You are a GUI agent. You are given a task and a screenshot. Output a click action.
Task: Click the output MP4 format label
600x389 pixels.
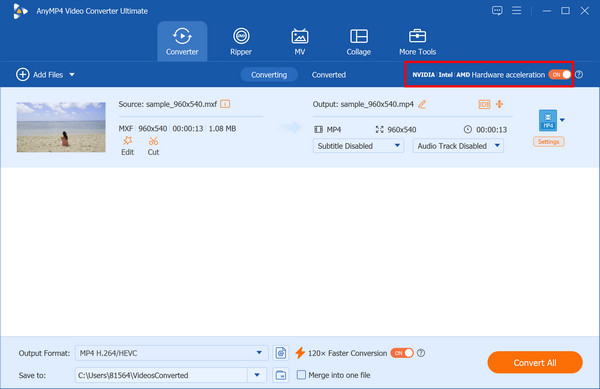[334, 130]
